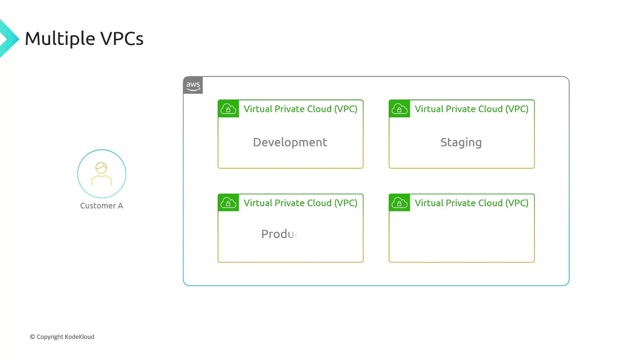Click the bottom-left VPC heading text
The height and width of the screenshot is (362, 644).
pos(300,203)
